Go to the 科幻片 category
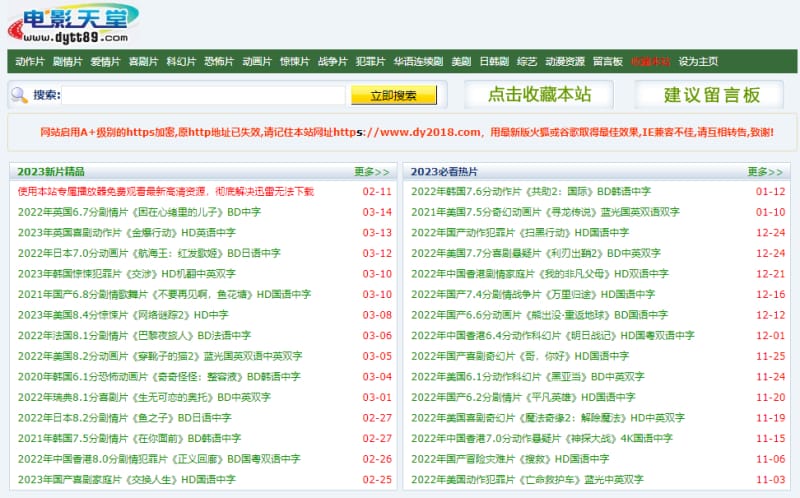Viewport: 800px width, 498px height. (x=181, y=62)
